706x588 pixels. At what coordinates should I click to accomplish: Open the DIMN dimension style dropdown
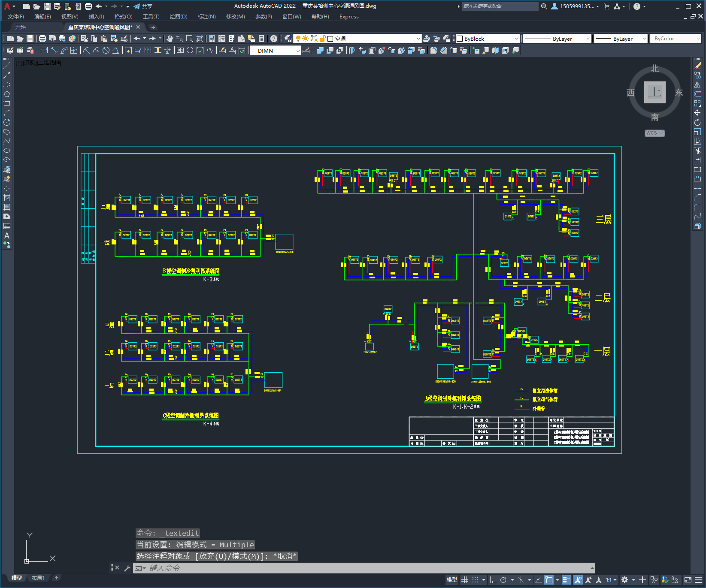pyautogui.click(x=298, y=51)
